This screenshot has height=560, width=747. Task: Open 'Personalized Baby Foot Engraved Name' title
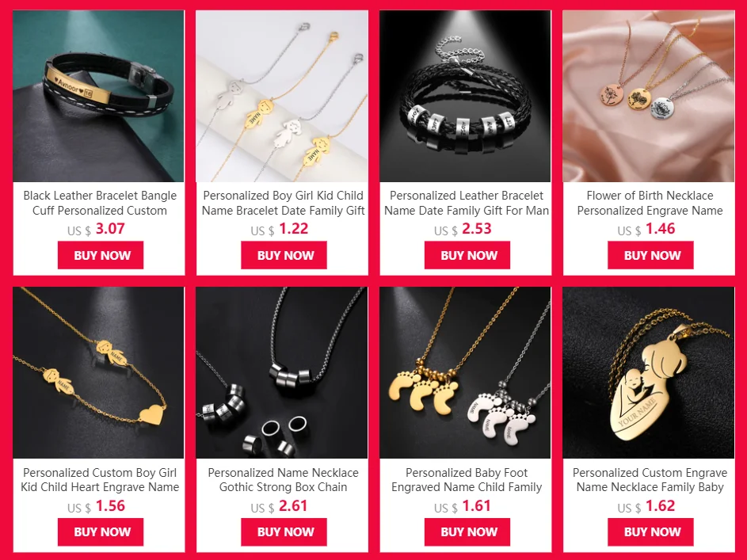pos(467,480)
